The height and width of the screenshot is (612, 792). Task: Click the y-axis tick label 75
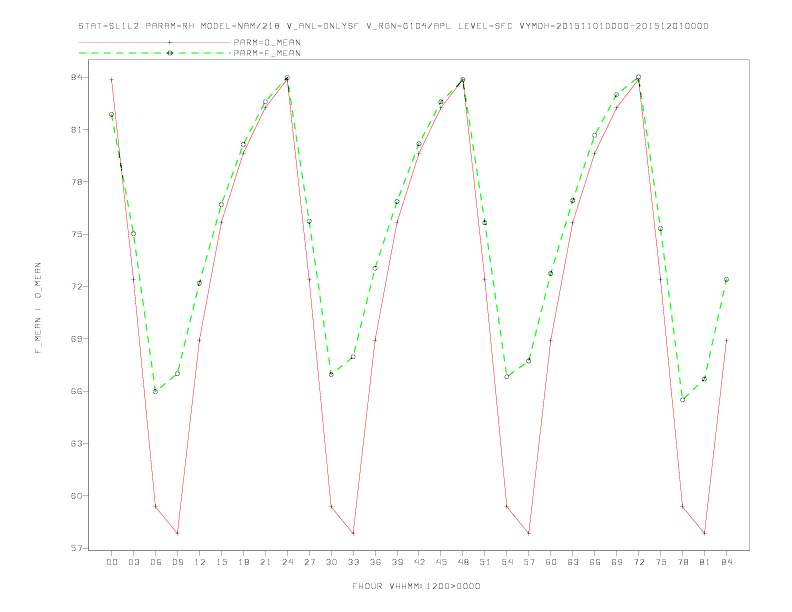click(x=77, y=234)
